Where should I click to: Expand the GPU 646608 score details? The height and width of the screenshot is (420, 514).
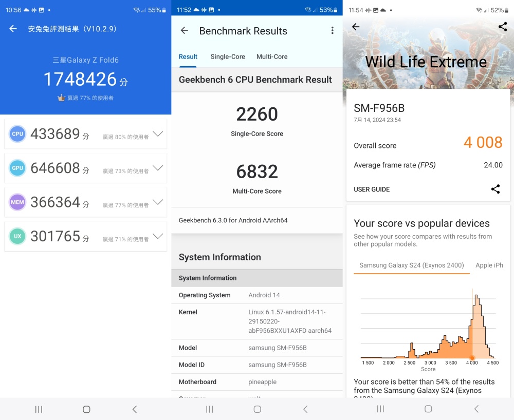[158, 168]
